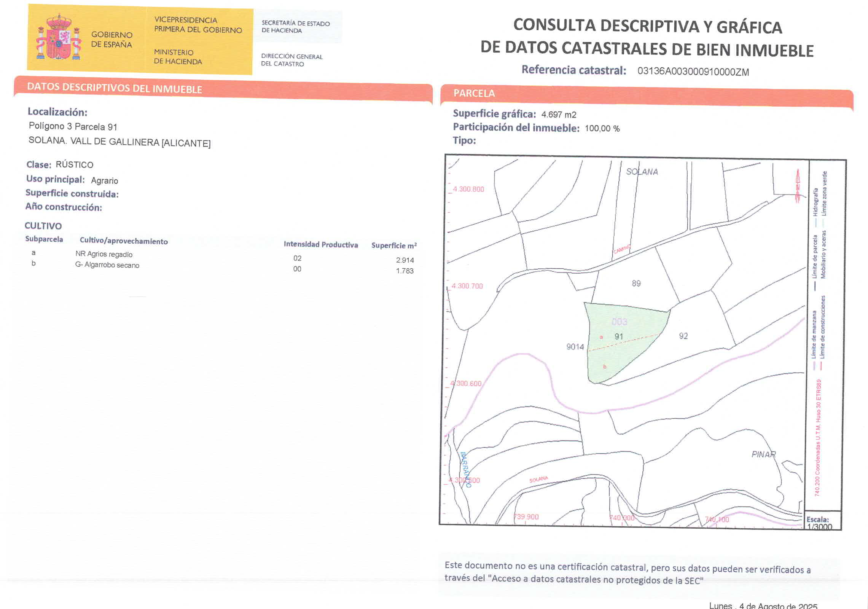
Task: Click the NR Agrios regadío crop row
Action: tap(104, 254)
